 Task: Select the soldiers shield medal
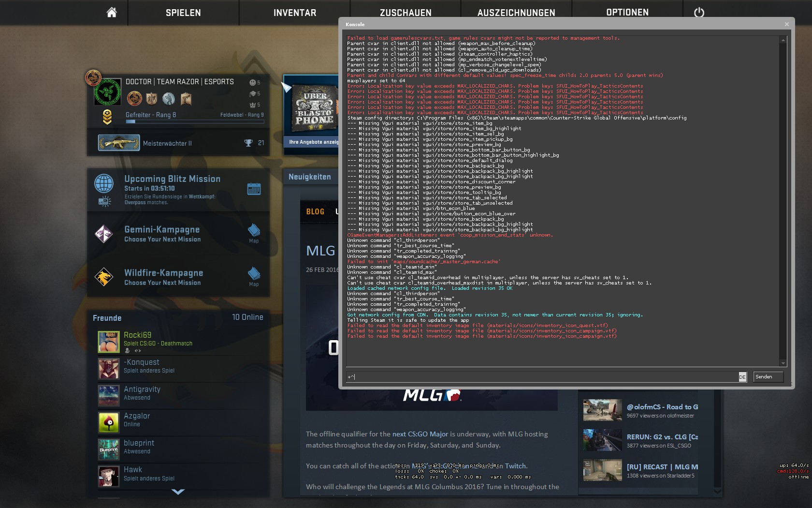click(152, 99)
